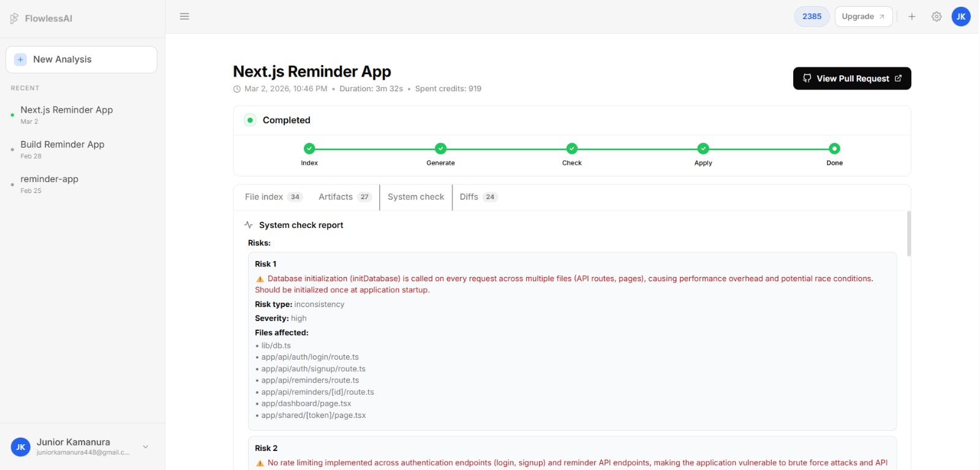Click the Check step checkmark
Viewport: 980px width, 470px height.
(x=572, y=148)
